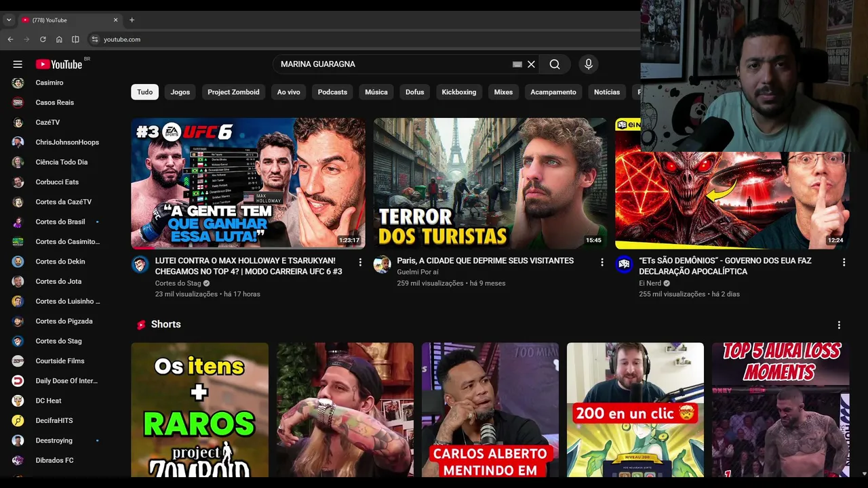This screenshot has width=868, height=488.
Task: Select the Tudo filter chip
Action: point(145,92)
